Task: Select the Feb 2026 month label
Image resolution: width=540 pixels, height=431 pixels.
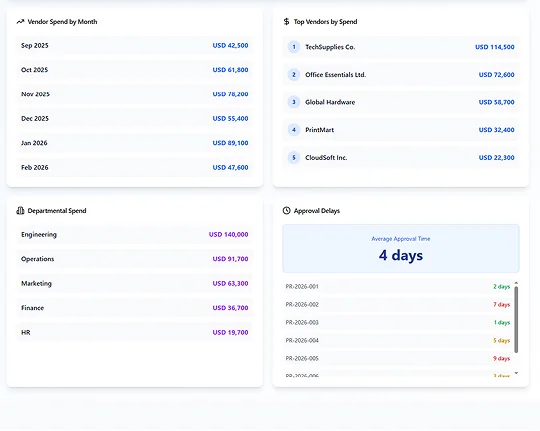Action: [35, 167]
